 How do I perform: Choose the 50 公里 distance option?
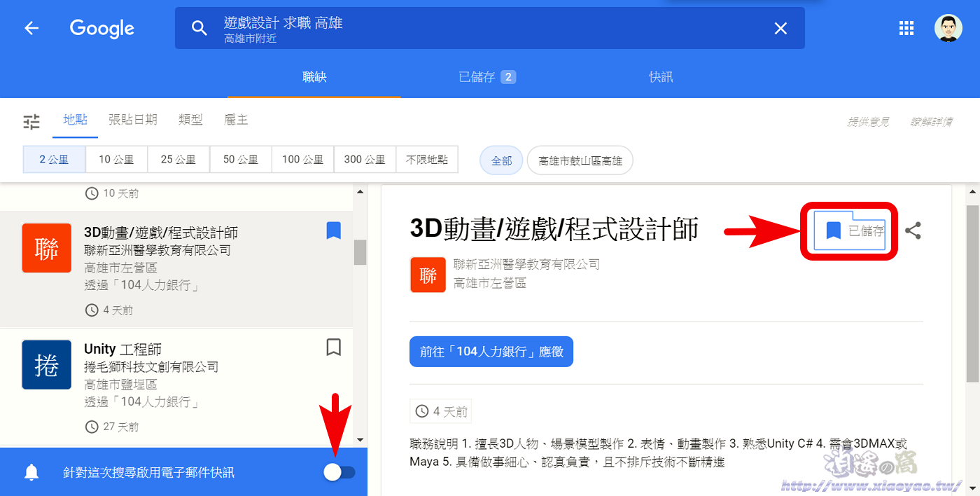click(x=241, y=160)
